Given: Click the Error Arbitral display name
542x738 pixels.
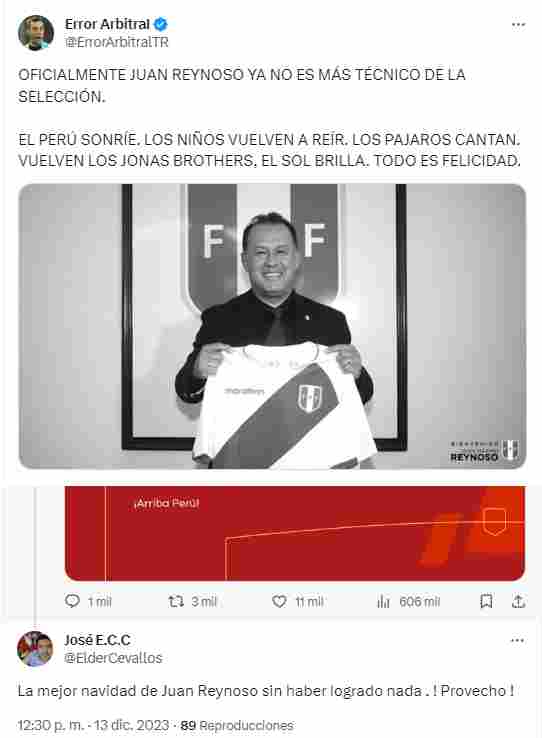Looking at the screenshot, I should [107, 24].
